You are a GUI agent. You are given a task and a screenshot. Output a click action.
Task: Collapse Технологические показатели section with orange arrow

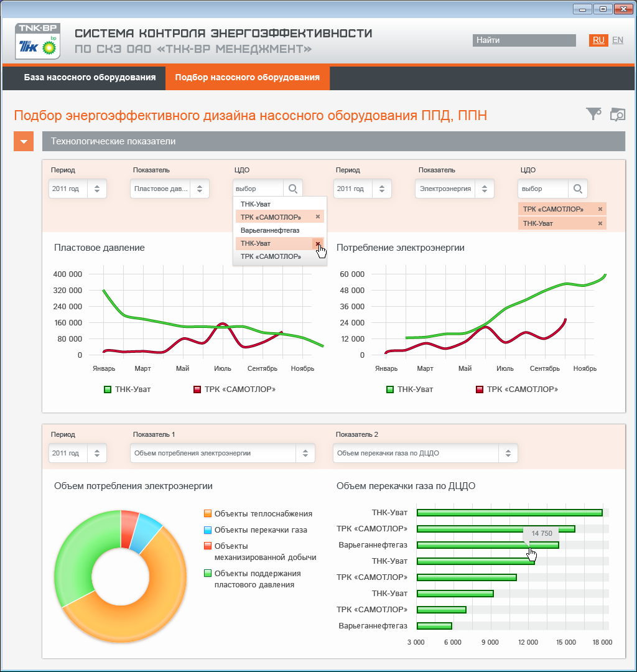[x=24, y=141]
